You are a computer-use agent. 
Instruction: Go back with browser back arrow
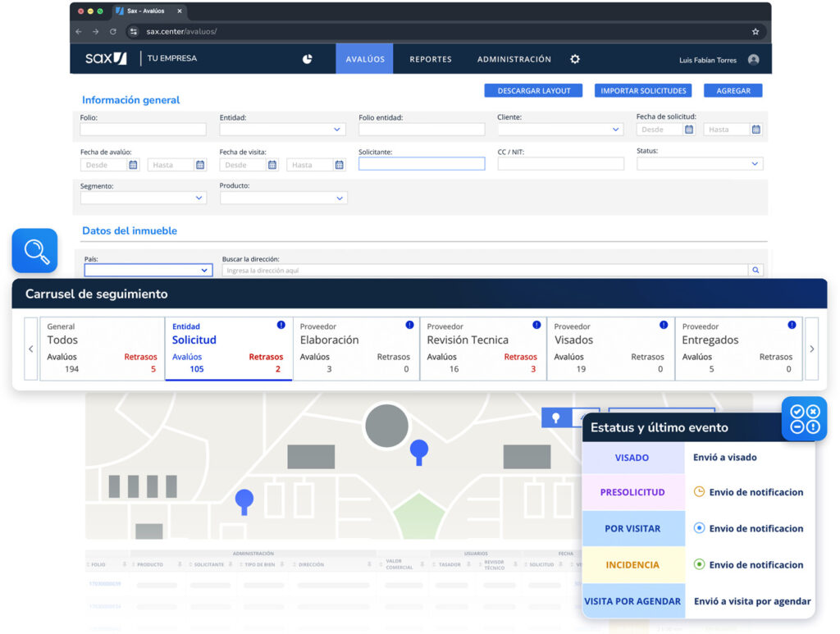(x=79, y=32)
